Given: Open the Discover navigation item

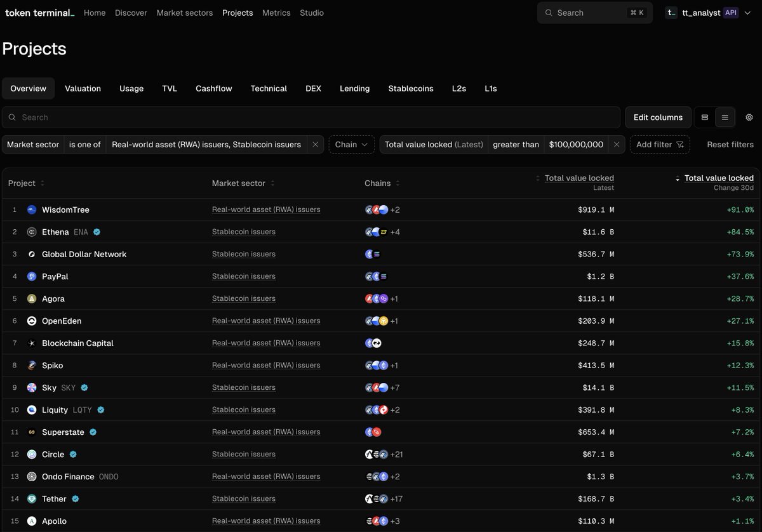Looking at the screenshot, I should pos(131,13).
